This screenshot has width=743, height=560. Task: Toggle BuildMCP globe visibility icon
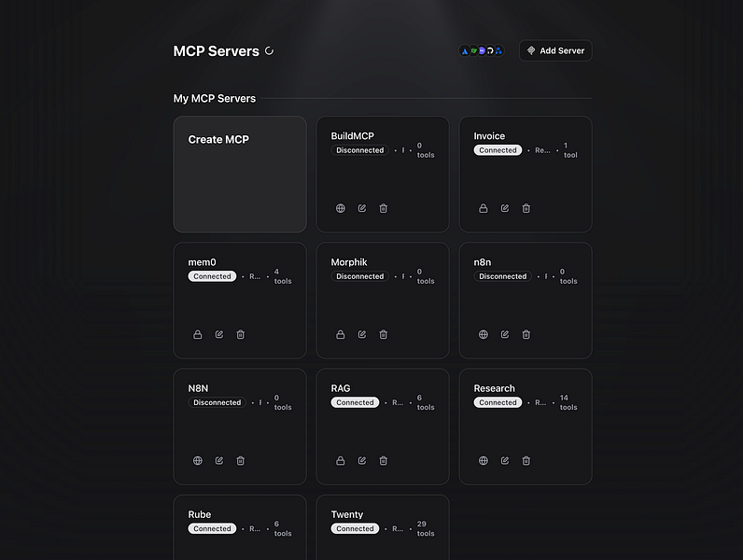click(x=340, y=208)
